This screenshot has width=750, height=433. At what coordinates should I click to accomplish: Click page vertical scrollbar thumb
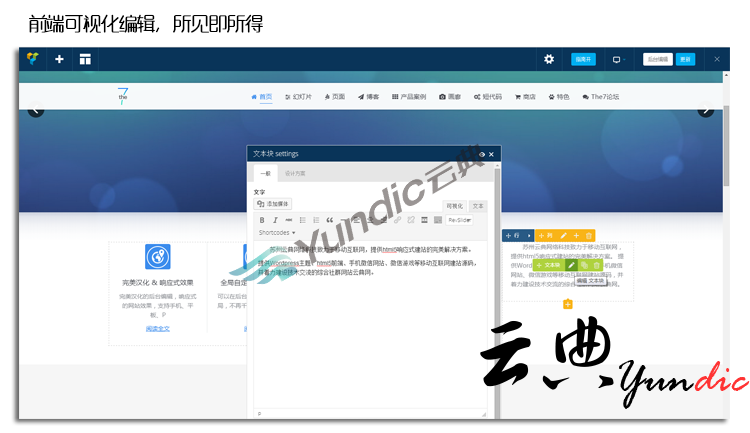point(727,146)
